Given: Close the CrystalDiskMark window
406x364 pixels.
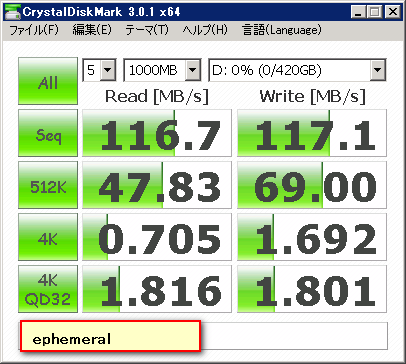Looking at the screenshot, I should (x=392, y=12).
